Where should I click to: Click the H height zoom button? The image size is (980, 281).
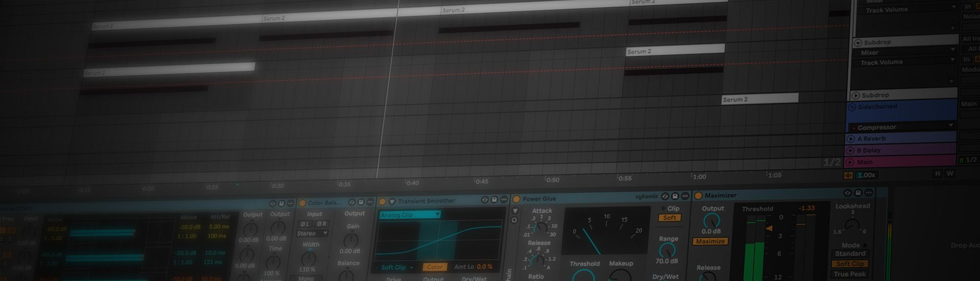937,174
